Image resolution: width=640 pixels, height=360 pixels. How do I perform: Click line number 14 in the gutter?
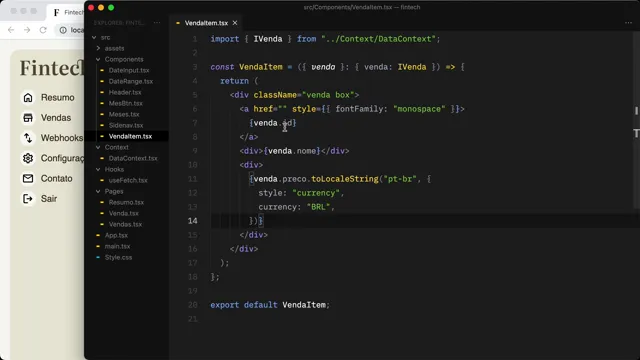click(193, 221)
